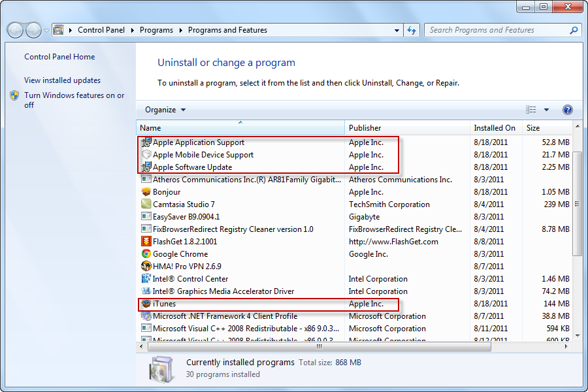Click the FixBrowserRedirect Registry Cleaner icon
Screen dimensions: 588x392
[x=146, y=229]
